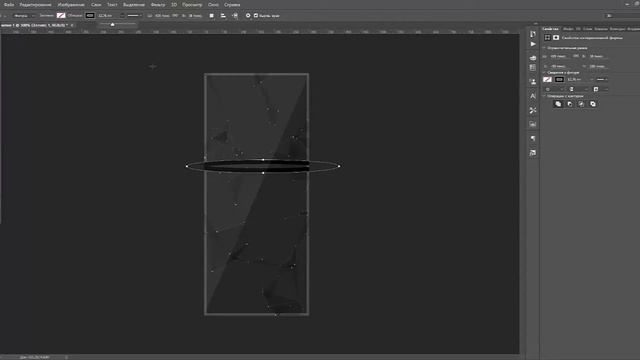Switch to the Каналы panel tab

click(x=601, y=29)
